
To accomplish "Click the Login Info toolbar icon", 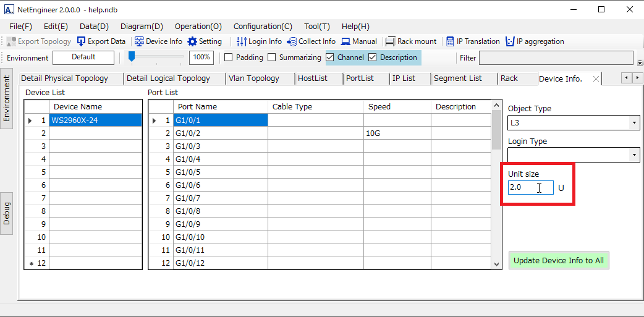I will point(242,41).
